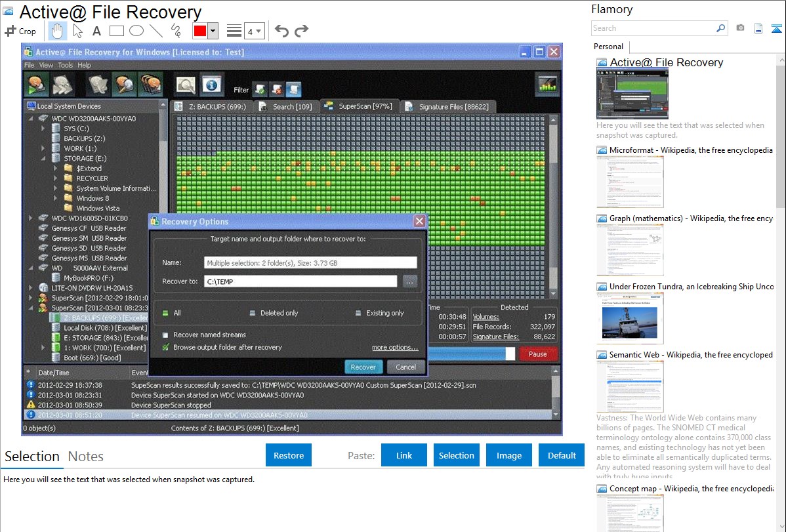Collapse the WDC WD3200AAKS-00VYA0 tree node
The height and width of the screenshot is (532, 786).
tap(31, 119)
